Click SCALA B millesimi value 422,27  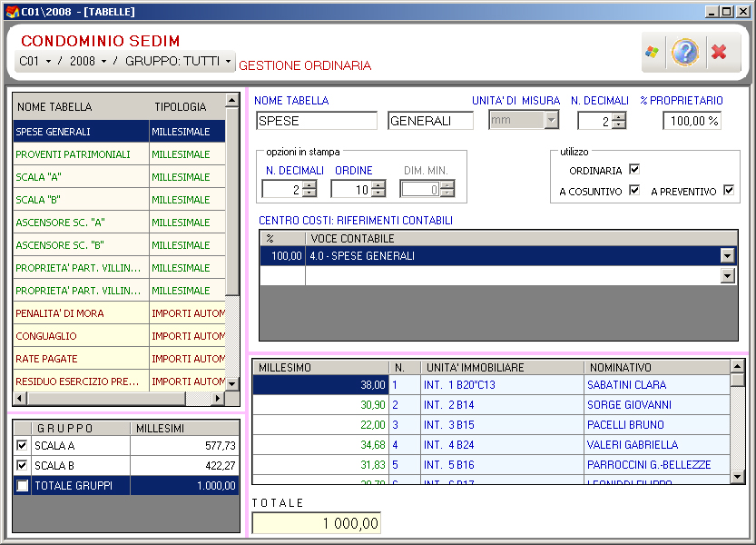(184, 465)
